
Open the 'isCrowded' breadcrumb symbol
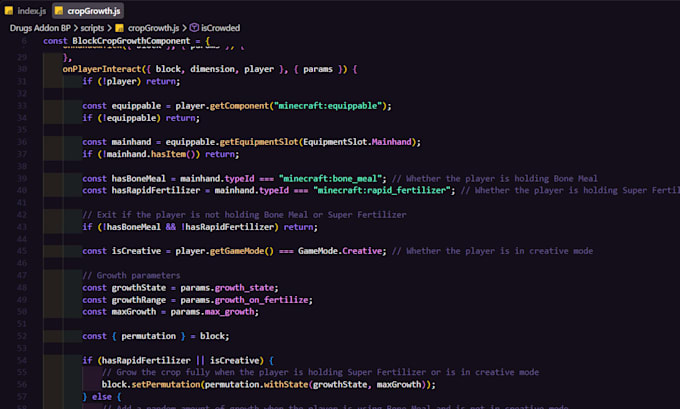point(220,28)
